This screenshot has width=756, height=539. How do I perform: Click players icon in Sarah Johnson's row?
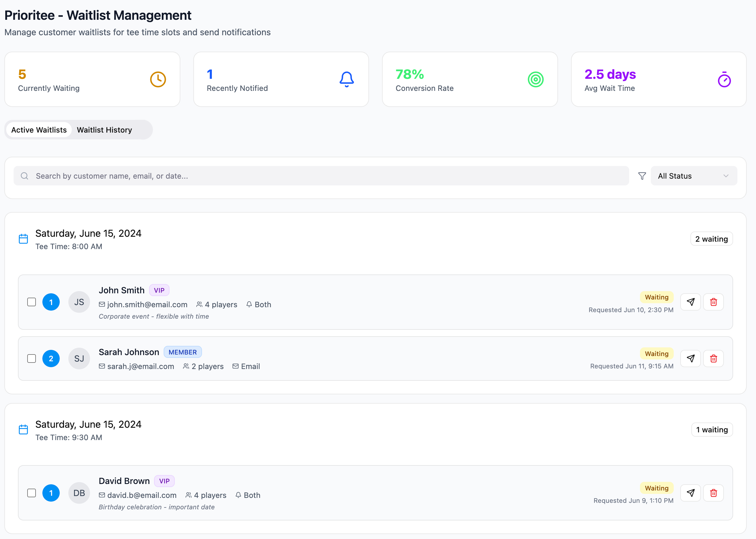pyautogui.click(x=186, y=366)
